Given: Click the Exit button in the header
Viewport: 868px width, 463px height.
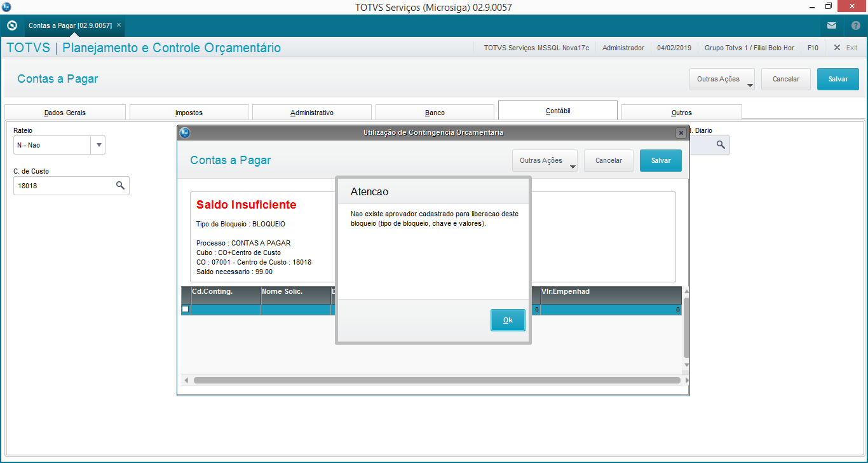Looking at the screenshot, I should (846, 48).
